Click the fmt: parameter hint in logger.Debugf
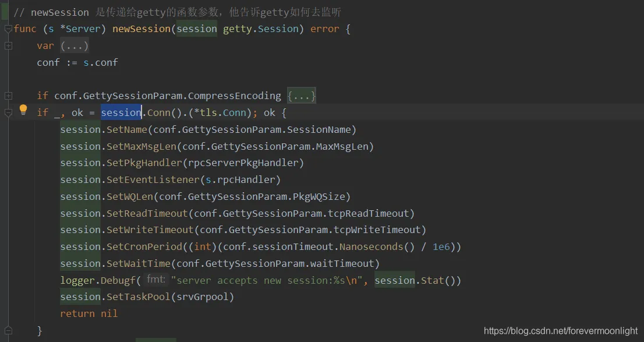This screenshot has height=342, width=644. point(156,280)
